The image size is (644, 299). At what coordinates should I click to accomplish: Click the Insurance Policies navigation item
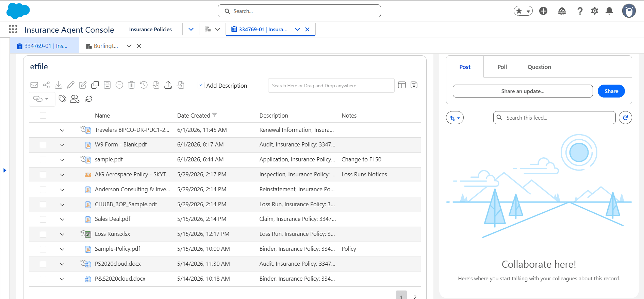pos(150,29)
